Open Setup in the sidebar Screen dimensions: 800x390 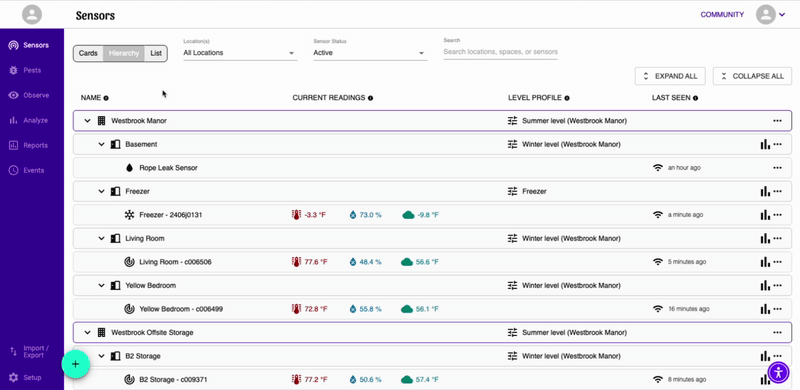(25, 378)
